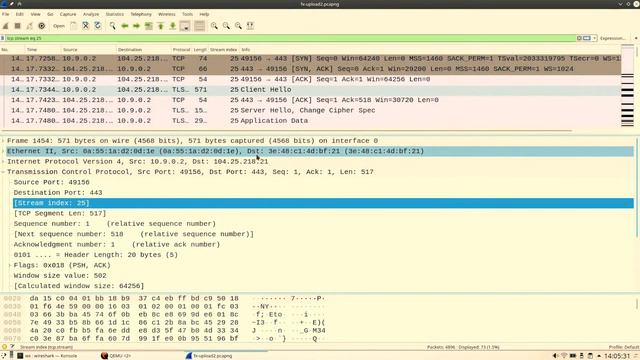Go back in packet history (left green arrow)
The width and height of the screenshot is (640, 360).
coord(124,26)
